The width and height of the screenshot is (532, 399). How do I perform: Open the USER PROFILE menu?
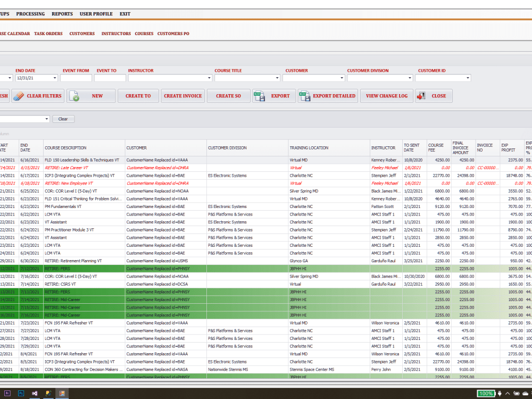[96, 14]
